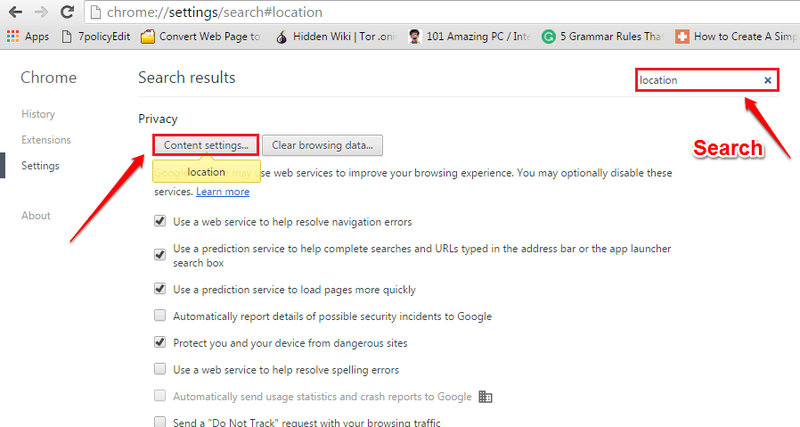This screenshot has height=427, width=800.
Task: Follow the Learn more link
Action: click(223, 192)
